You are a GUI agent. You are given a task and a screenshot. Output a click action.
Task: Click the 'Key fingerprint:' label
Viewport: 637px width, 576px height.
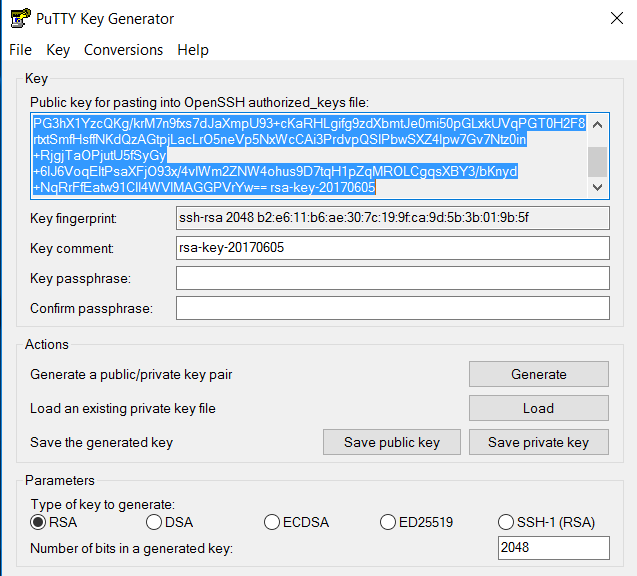[73, 219]
